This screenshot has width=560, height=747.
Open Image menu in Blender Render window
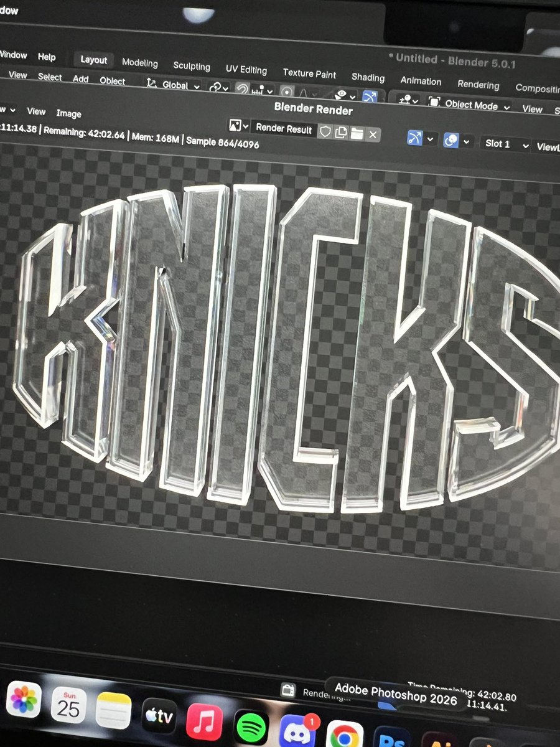click(x=68, y=113)
